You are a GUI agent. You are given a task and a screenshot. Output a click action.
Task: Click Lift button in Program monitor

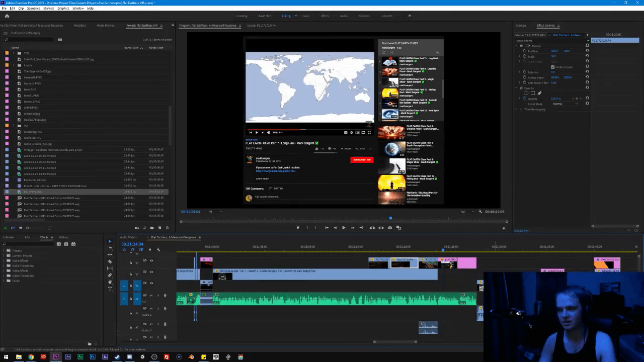[372, 228]
